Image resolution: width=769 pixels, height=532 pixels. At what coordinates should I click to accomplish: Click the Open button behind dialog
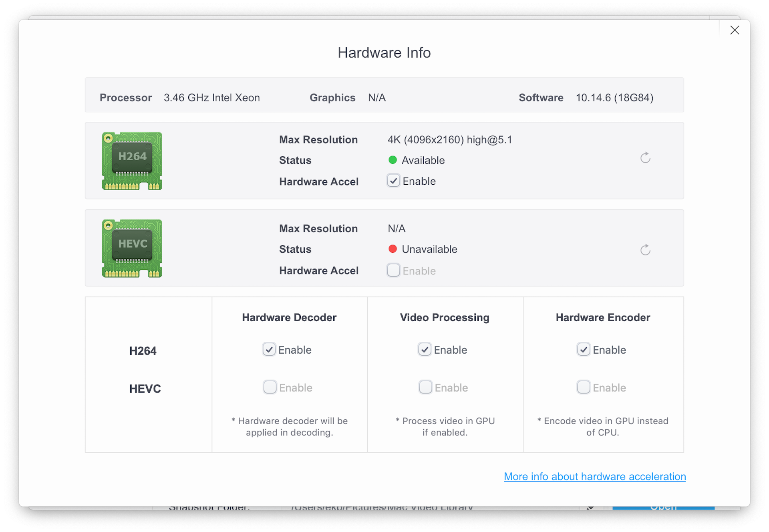point(663,507)
